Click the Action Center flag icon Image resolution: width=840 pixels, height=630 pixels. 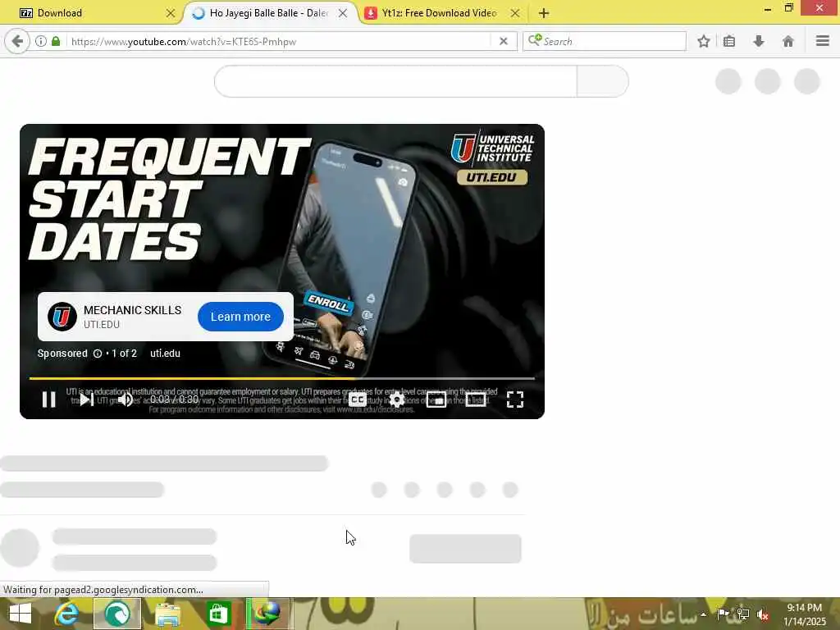click(x=723, y=614)
